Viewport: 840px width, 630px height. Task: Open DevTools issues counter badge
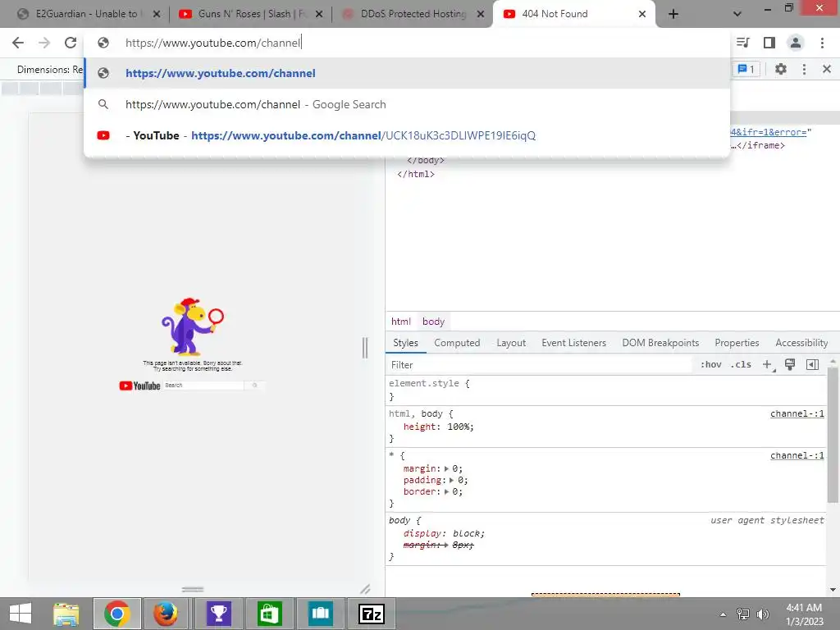click(746, 69)
